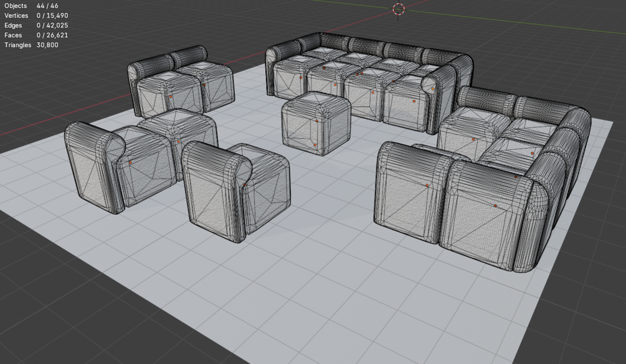The width and height of the screenshot is (626, 364).
Task: Click the Edges count statistic
Action: pyautogui.click(x=36, y=25)
